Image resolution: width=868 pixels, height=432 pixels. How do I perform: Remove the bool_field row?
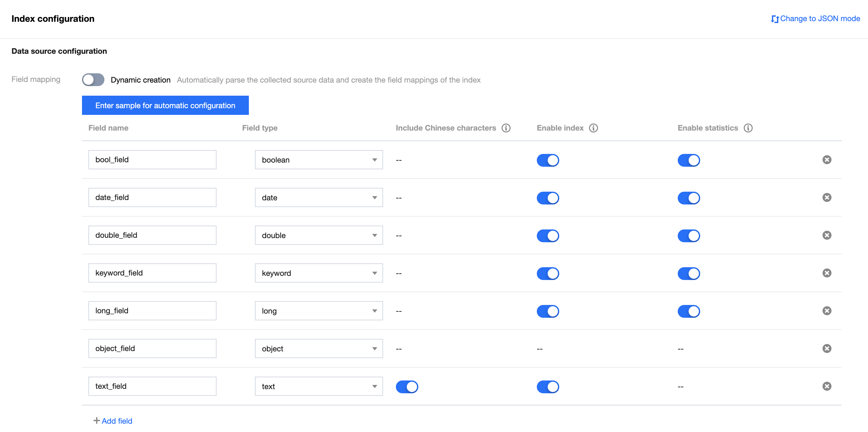click(827, 160)
